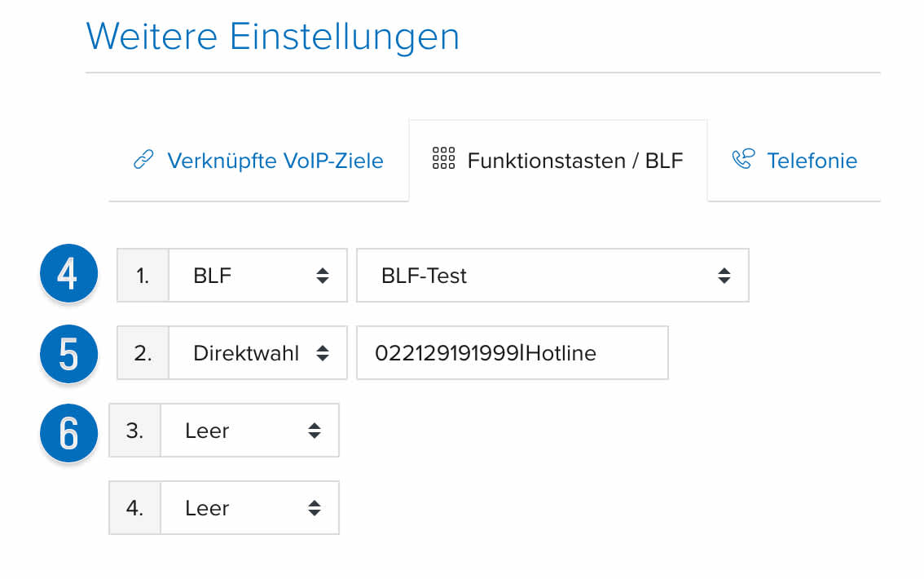Click the Weitere Einstellungen heading
This screenshot has width=924, height=579.
[x=273, y=37]
